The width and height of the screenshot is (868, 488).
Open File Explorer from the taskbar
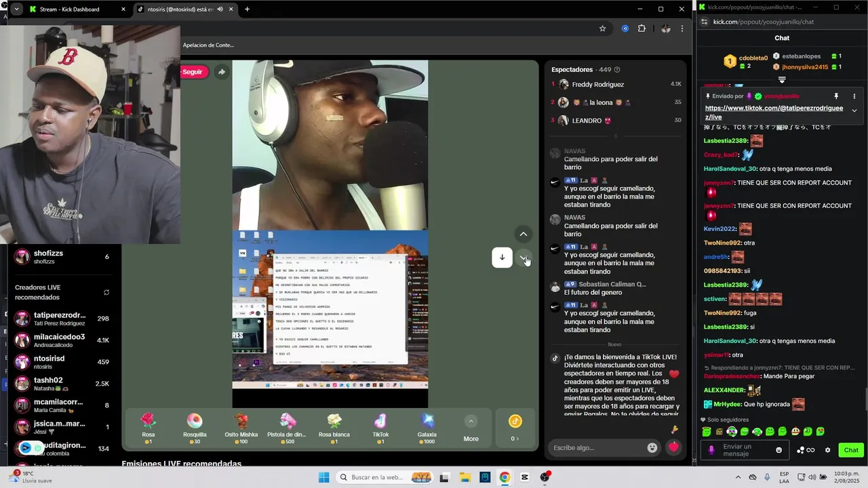click(465, 477)
